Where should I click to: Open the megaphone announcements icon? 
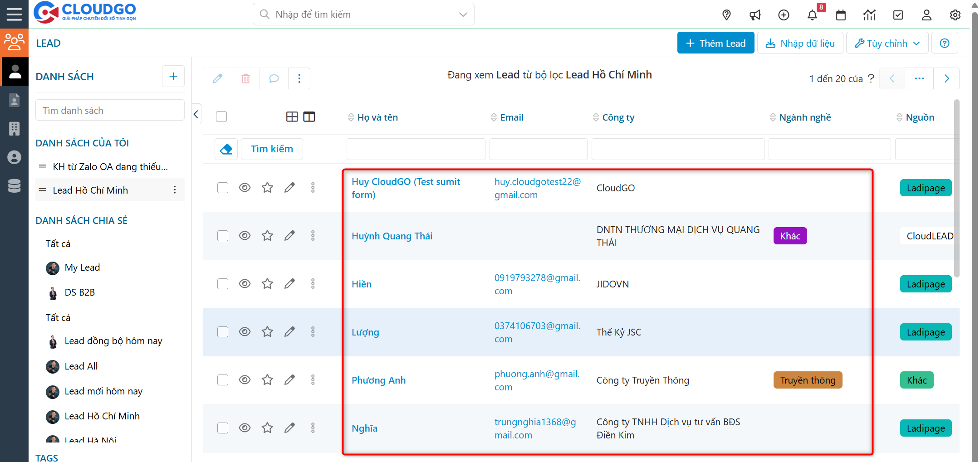[755, 15]
